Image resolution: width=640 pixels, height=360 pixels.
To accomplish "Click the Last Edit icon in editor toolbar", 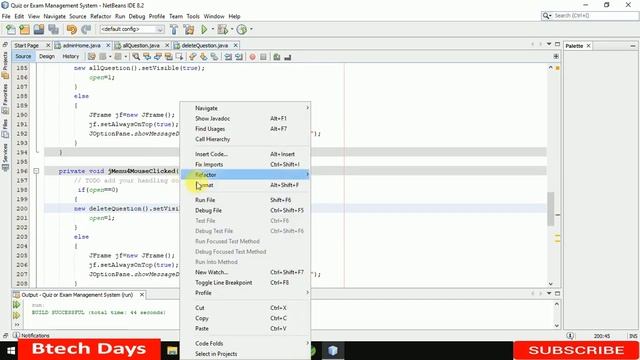I will (x=92, y=57).
